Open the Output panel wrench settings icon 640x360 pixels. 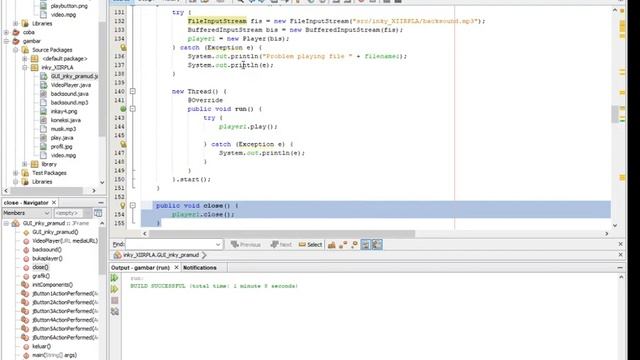tap(115, 312)
